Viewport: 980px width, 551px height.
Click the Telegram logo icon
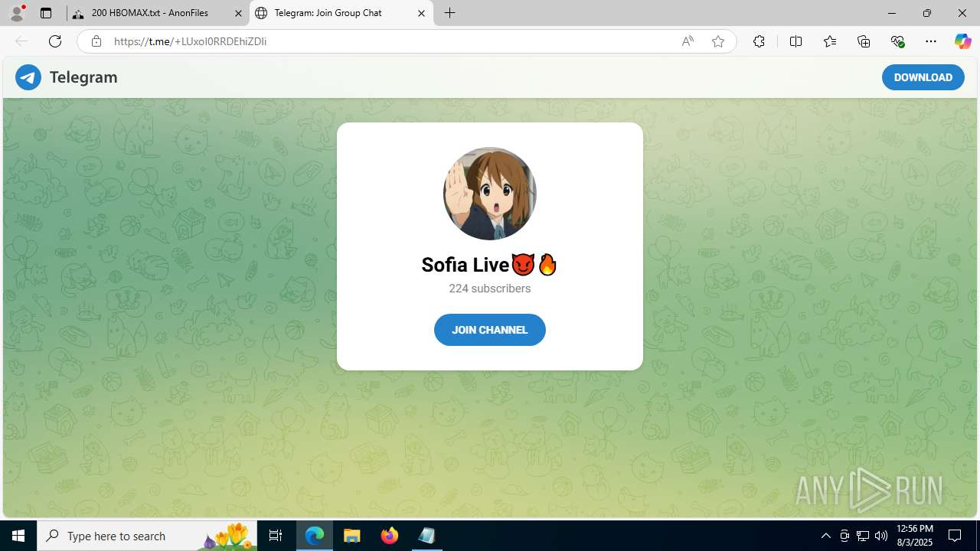(x=28, y=77)
